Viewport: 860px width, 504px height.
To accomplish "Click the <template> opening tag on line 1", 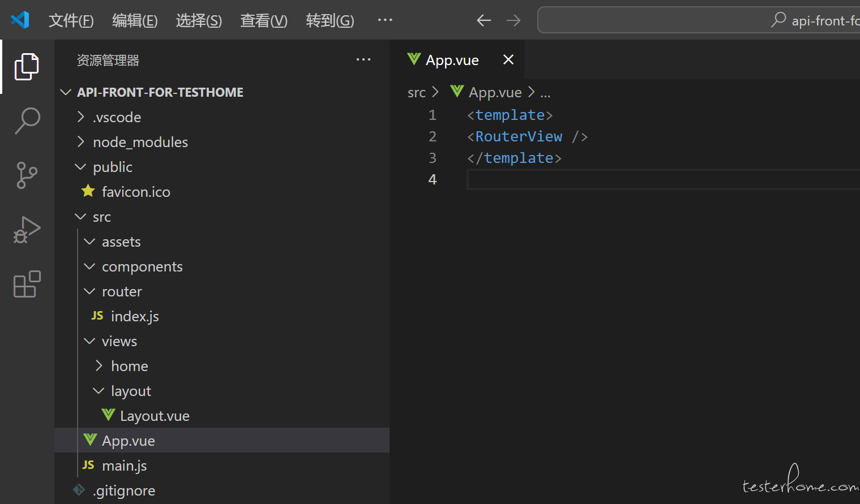I will tap(510, 115).
